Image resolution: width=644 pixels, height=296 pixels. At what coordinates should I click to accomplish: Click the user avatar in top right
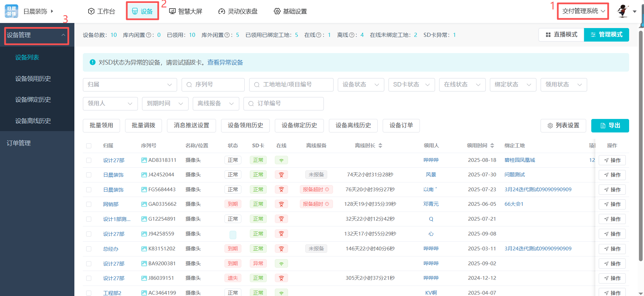(623, 11)
